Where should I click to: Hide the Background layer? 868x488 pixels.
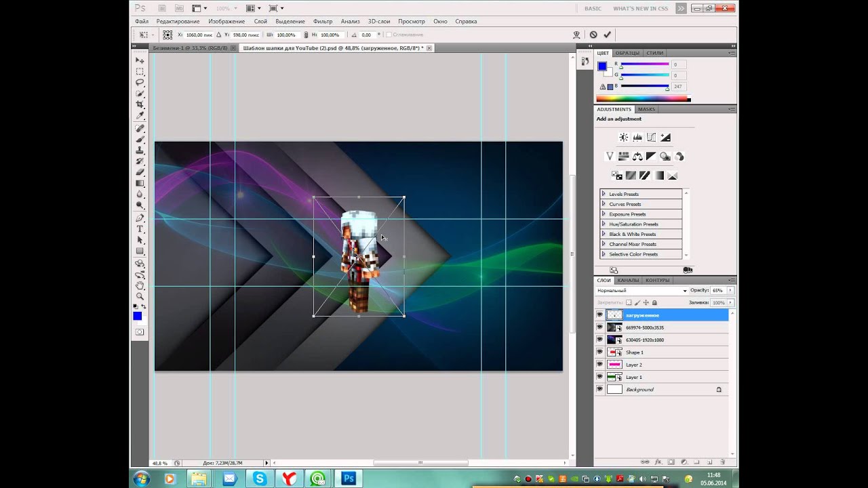click(x=599, y=389)
